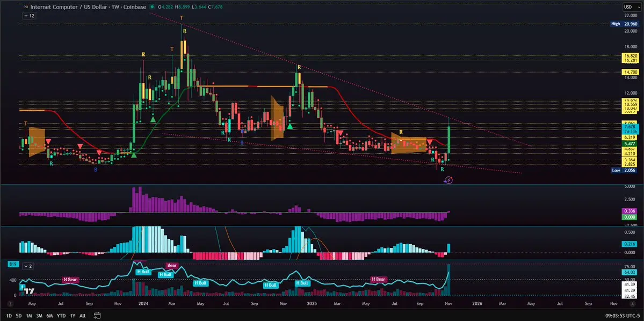Select the 1Y time range
The image size is (644, 321).
[x=73, y=316]
